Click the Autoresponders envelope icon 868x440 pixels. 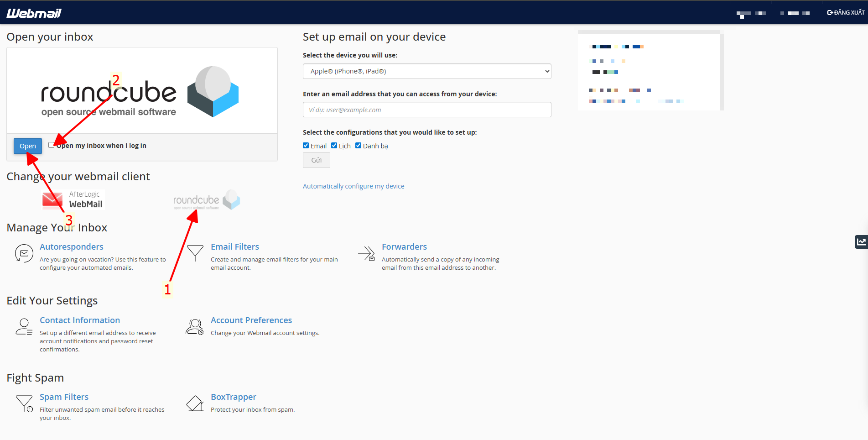(x=24, y=253)
